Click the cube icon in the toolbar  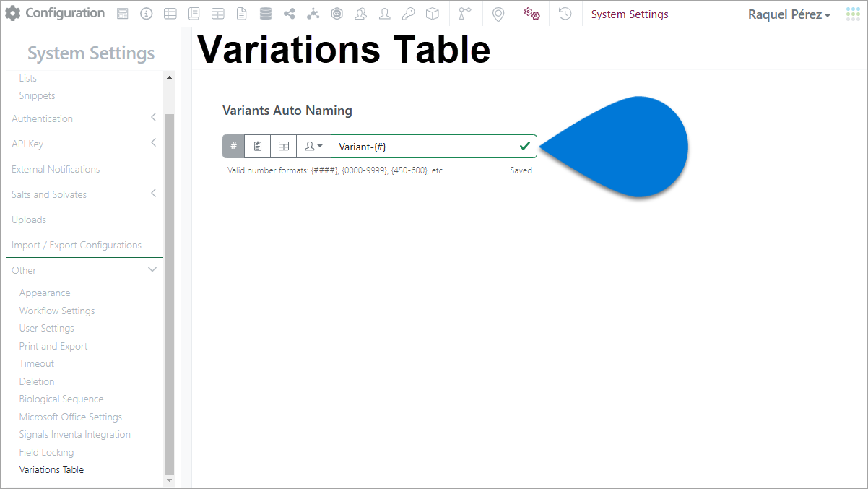click(432, 14)
